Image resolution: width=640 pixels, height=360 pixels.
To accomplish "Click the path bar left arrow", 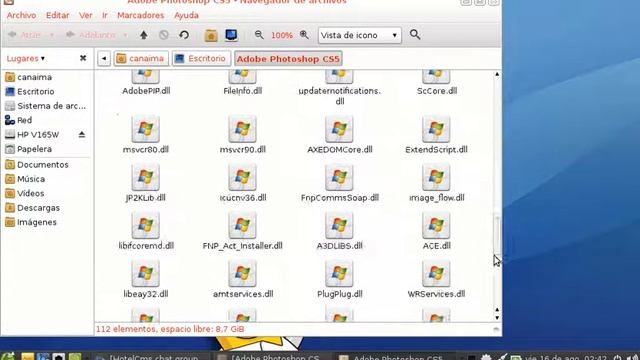I will click(104, 58).
